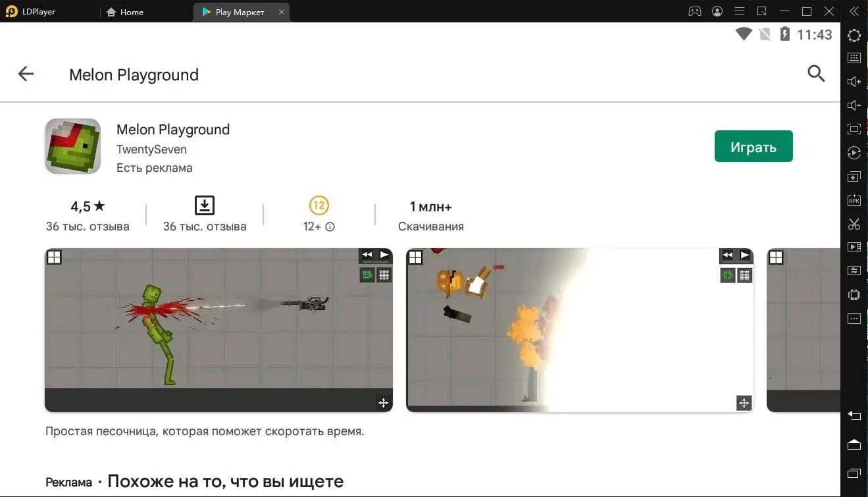This screenshot has width=868, height=497.
Task: Click the Android home button in sidebar
Action: point(854,445)
